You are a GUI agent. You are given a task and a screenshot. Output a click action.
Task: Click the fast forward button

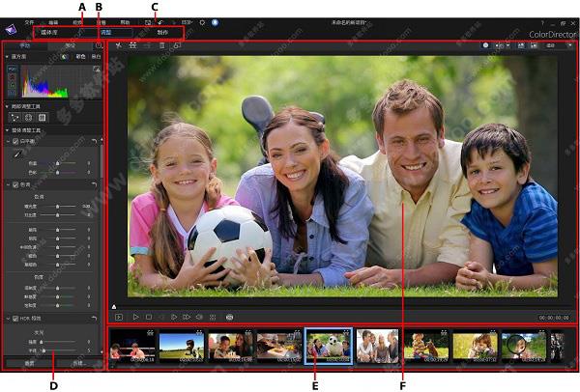point(187,317)
